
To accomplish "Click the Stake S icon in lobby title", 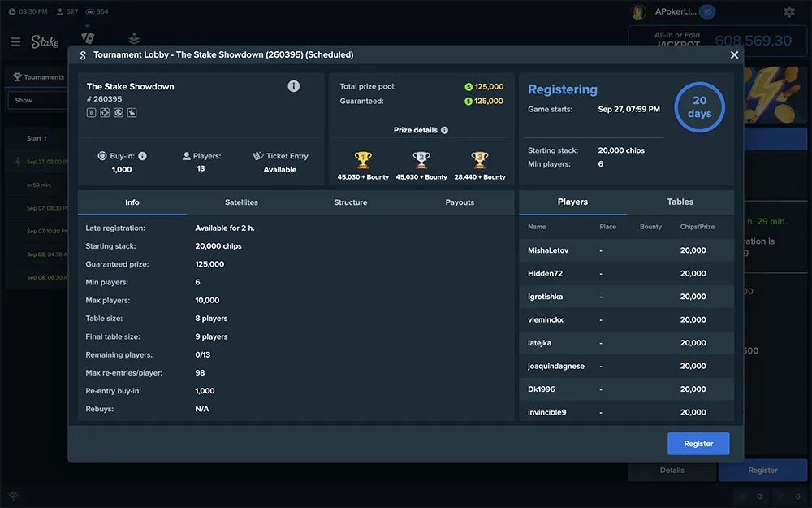I will coord(83,55).
